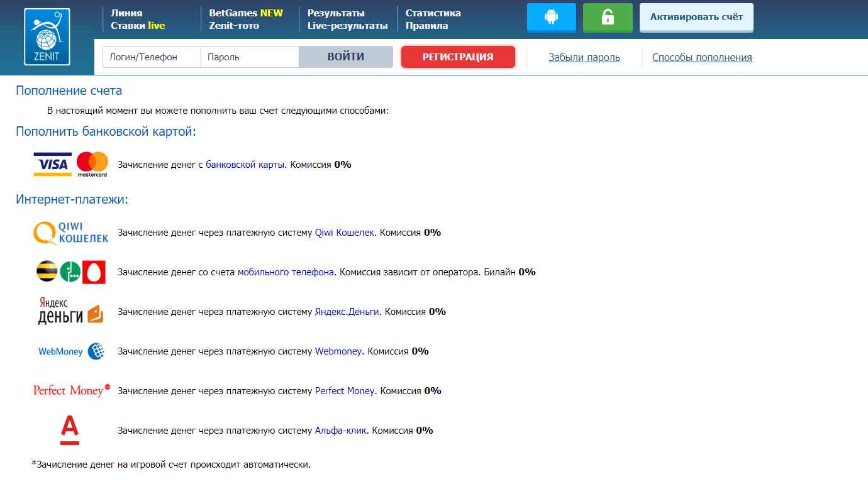The image size is (868, 484).
Task: Open the Android app download button
Action: click(551, 18)
